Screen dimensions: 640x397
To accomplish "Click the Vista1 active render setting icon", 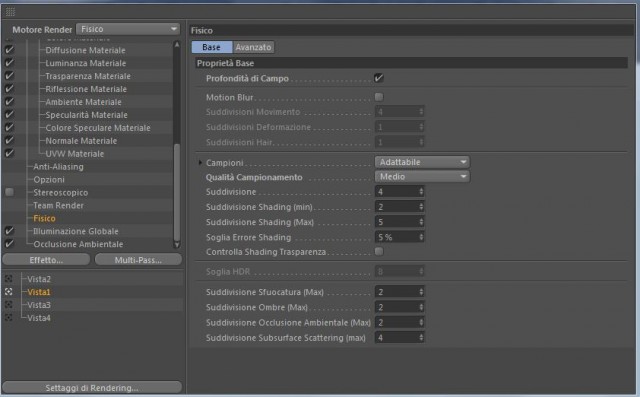I will (x=9, y=292).
